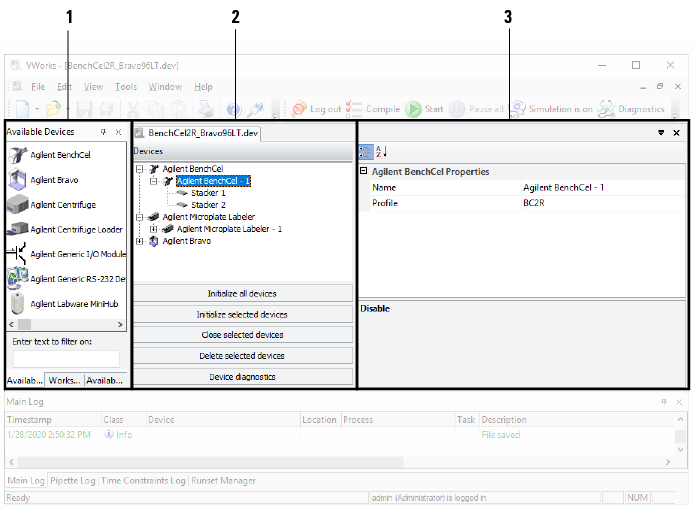Open the View menu
This screenshot has width=693, height=509.
(x=93, y=87)
